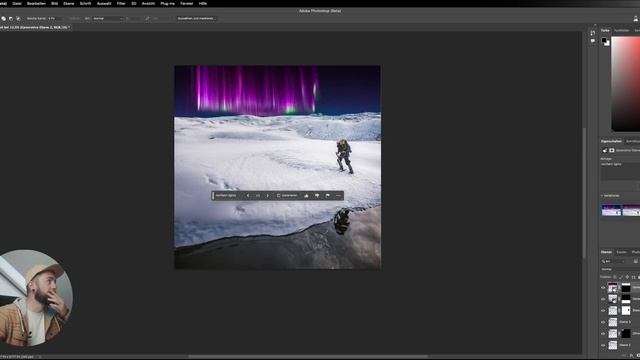Select the second variation thumbnail
Image resolution: width=640 pixels, height=360 pixels.
pos(631,211)
